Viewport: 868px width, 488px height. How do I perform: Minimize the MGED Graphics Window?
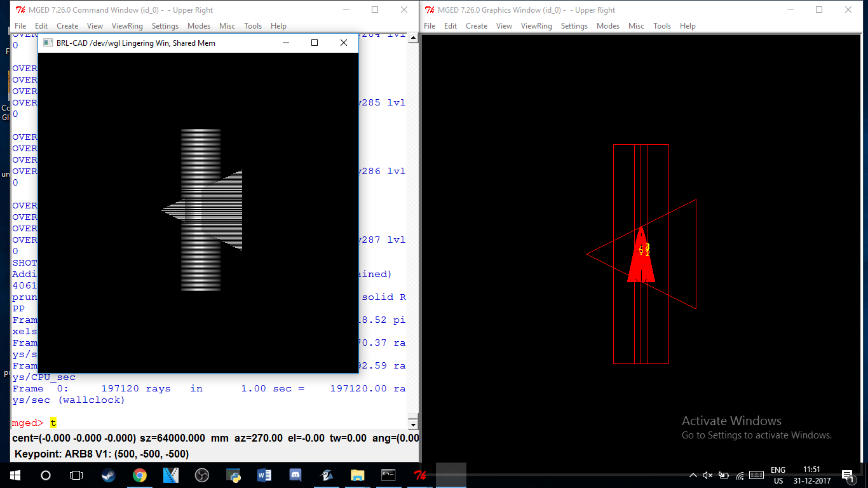pos(790,10)
